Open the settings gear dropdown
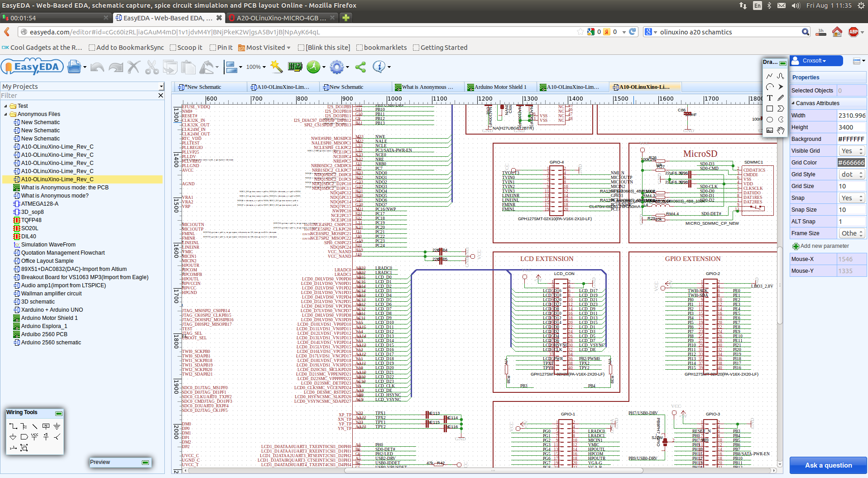Image resolution: width=868 pixels, height=478 pixels. 347,67
